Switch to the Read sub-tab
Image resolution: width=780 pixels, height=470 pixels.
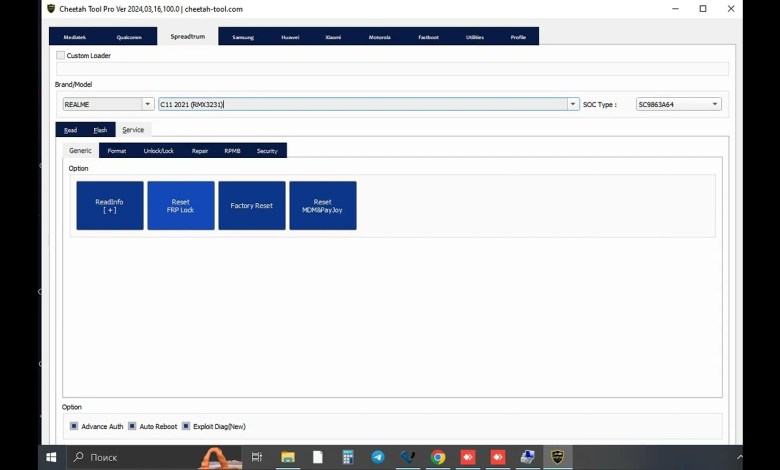pos(71,130)
